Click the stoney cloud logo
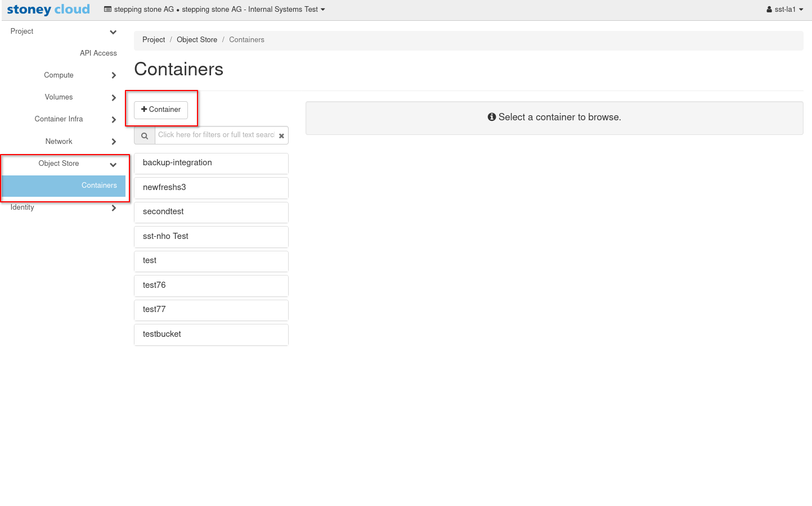Viewport: 812px width, 506px height. [48, 10]
